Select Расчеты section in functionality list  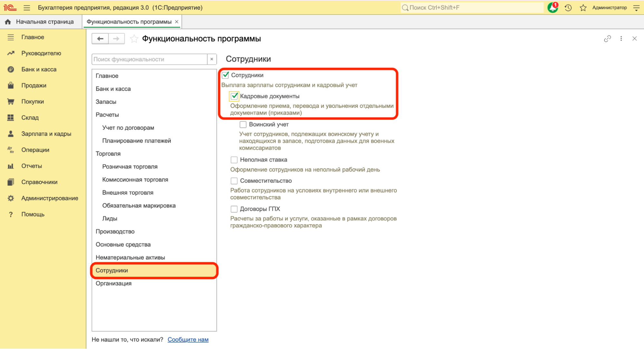[107, 115]
